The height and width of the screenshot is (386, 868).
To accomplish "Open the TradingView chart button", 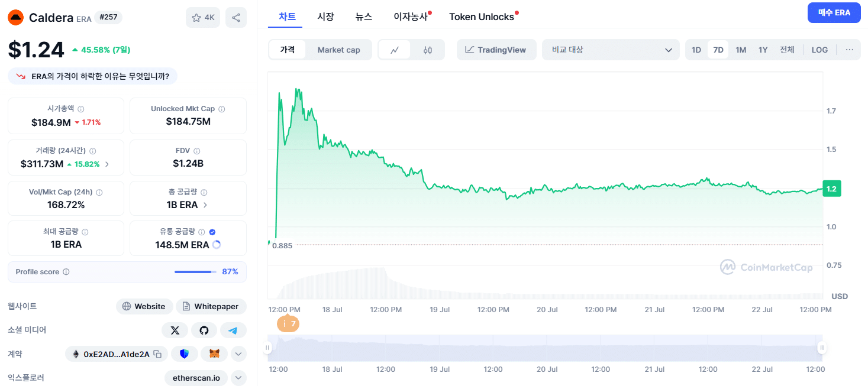I will [496, 50].
